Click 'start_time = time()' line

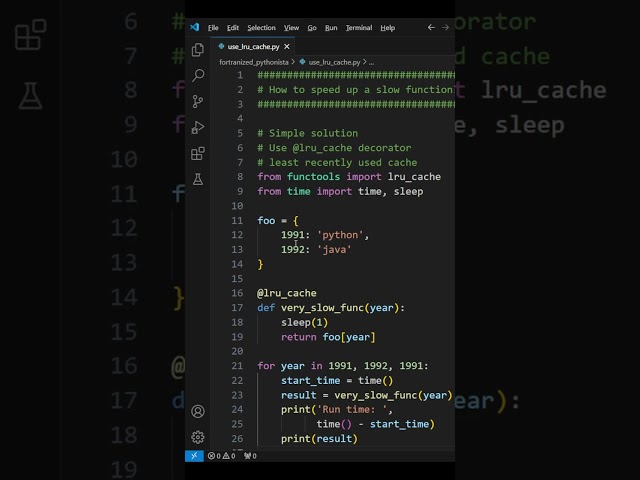coord(337,381)
